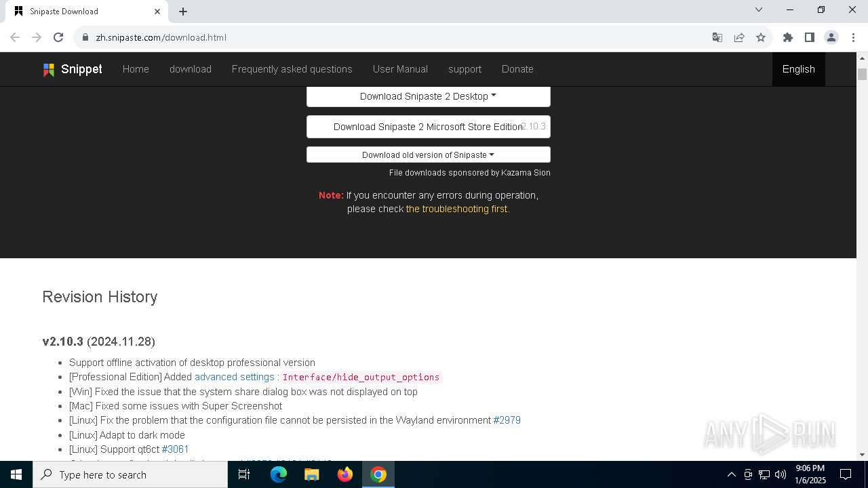Go back with the browser back arrow
The width and height of the screenshot is (868, 488).
point(15,37)
